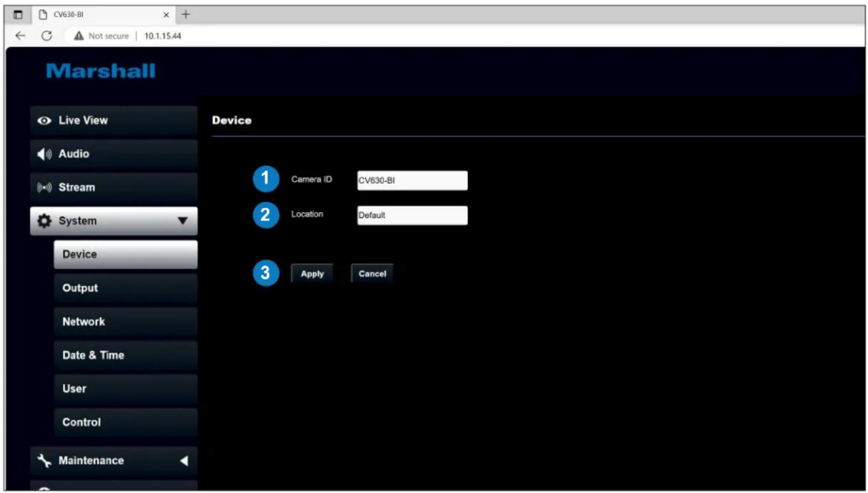The image size is (868, 493).
Task: Click the Apply button
Action: 312,274
